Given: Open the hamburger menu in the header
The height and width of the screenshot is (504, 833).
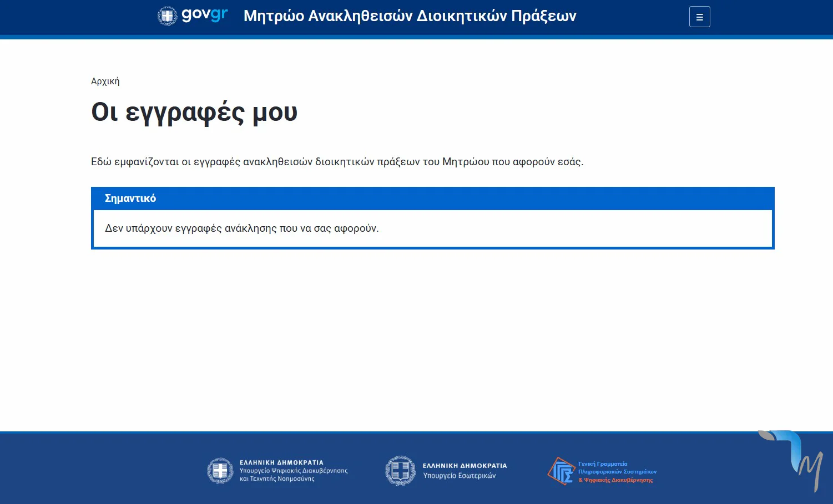Looking at the screenshot, I should point(699,17).
